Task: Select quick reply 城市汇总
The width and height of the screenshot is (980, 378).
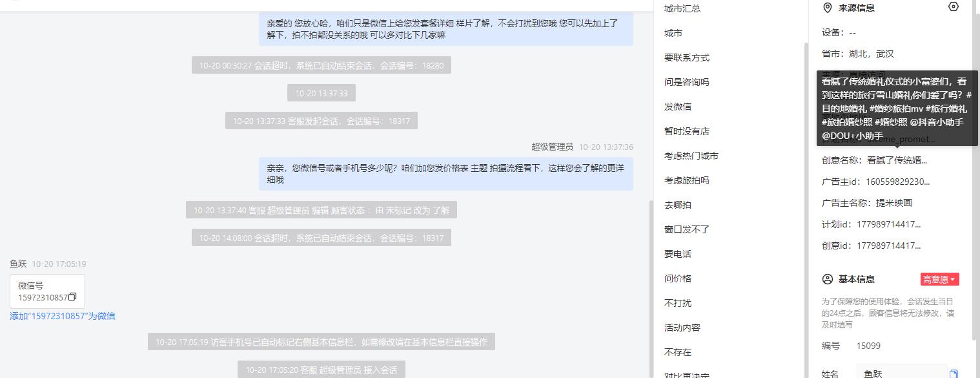Action: [682, 8]
